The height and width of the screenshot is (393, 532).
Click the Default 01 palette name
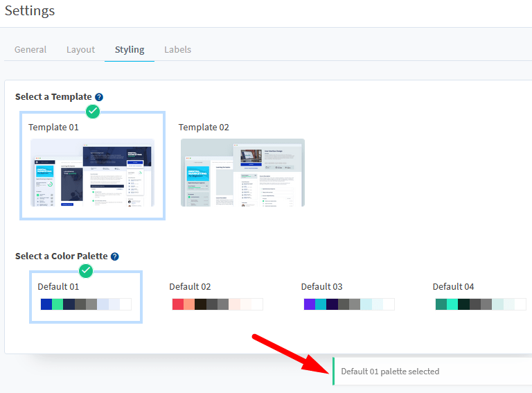point(58,287)
